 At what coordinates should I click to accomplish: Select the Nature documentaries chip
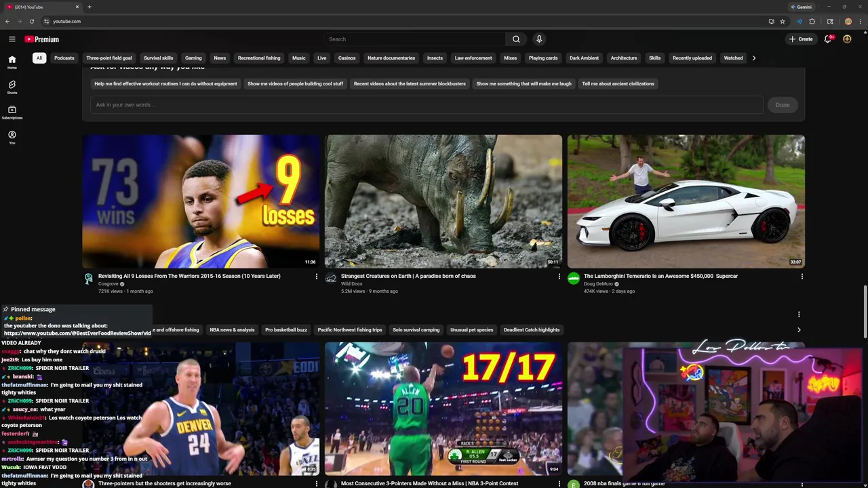(x=391, y=58)
